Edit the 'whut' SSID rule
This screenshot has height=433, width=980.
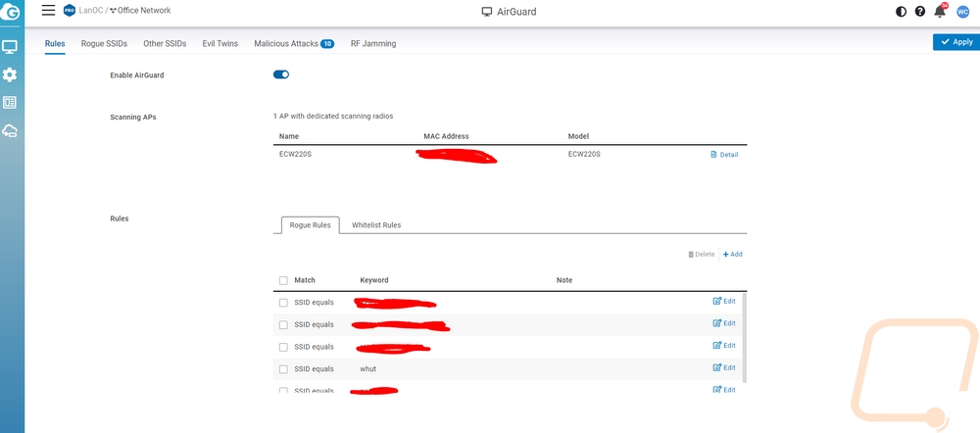tap(724, 368)
